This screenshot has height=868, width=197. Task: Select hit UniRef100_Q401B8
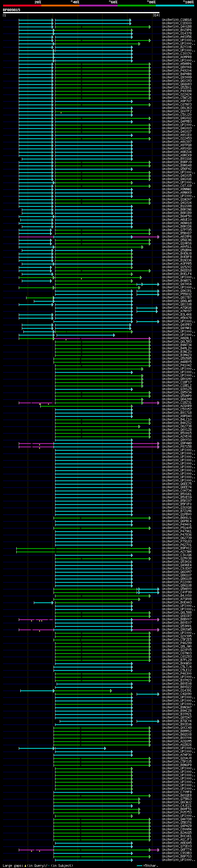176,26
